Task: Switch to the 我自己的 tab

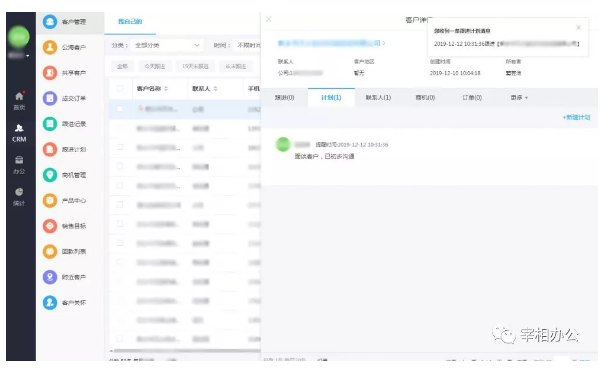Action: point(130,22)
